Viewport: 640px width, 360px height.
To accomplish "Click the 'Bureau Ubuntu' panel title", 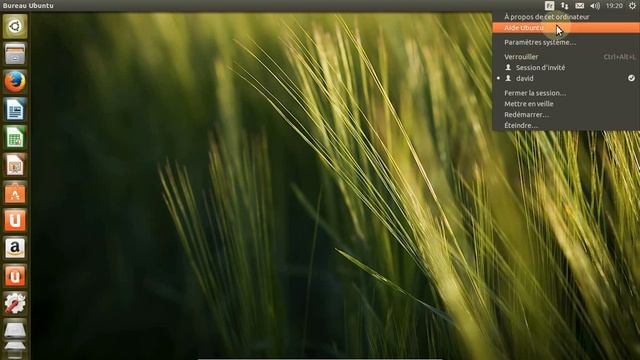I will (x=28, y=6).
